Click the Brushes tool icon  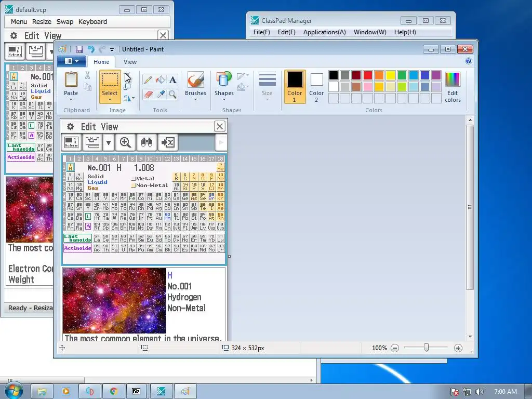pos(195,79)
